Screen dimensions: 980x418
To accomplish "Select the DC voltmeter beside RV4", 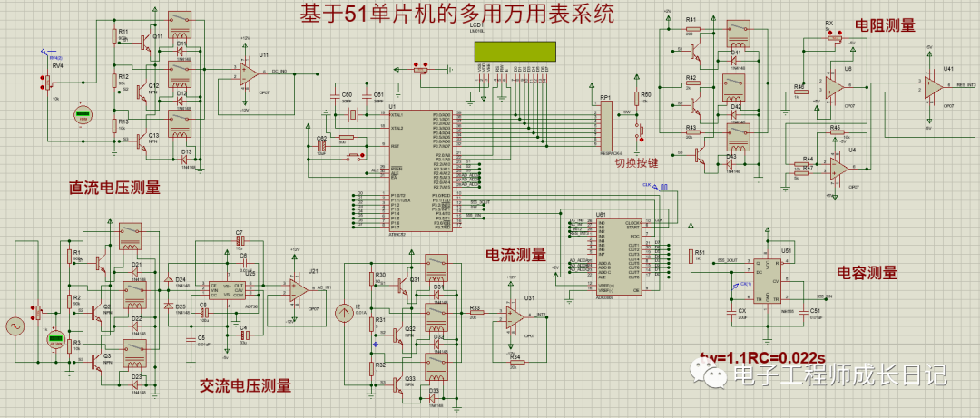I will click(x=82, y=115).
